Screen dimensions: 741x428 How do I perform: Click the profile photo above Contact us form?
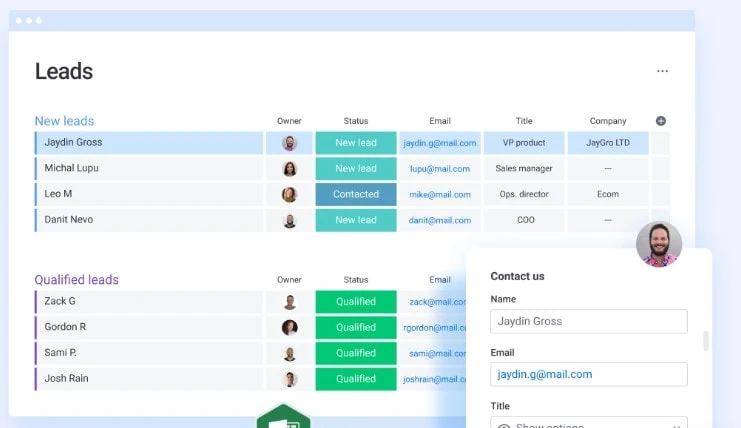pos(659,244)
